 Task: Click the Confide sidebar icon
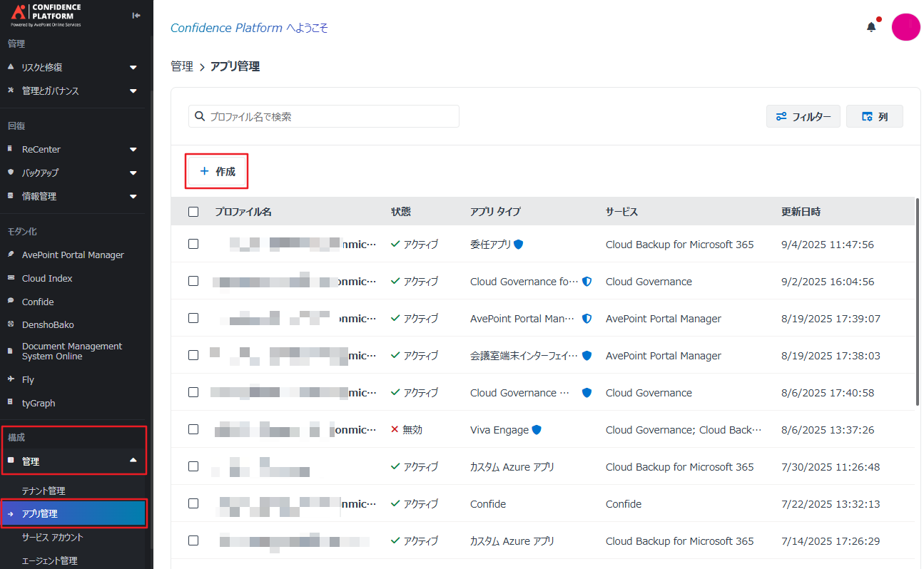[11, 302]
